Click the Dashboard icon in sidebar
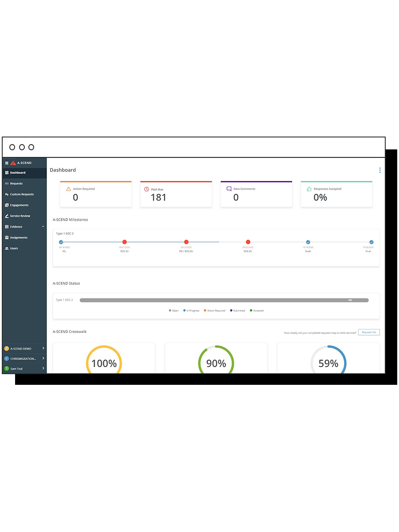Screen dimensions: 399x532 click(x=7, y=172)
